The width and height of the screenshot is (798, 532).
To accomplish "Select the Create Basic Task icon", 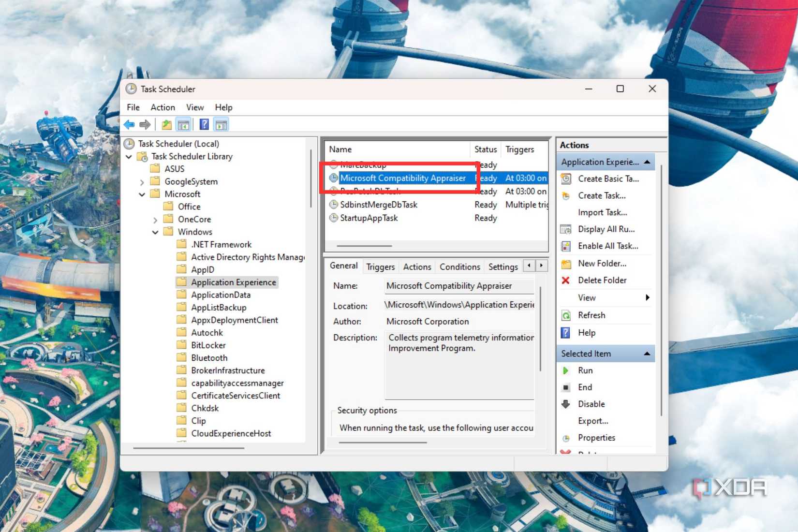I will coord(565,178).
